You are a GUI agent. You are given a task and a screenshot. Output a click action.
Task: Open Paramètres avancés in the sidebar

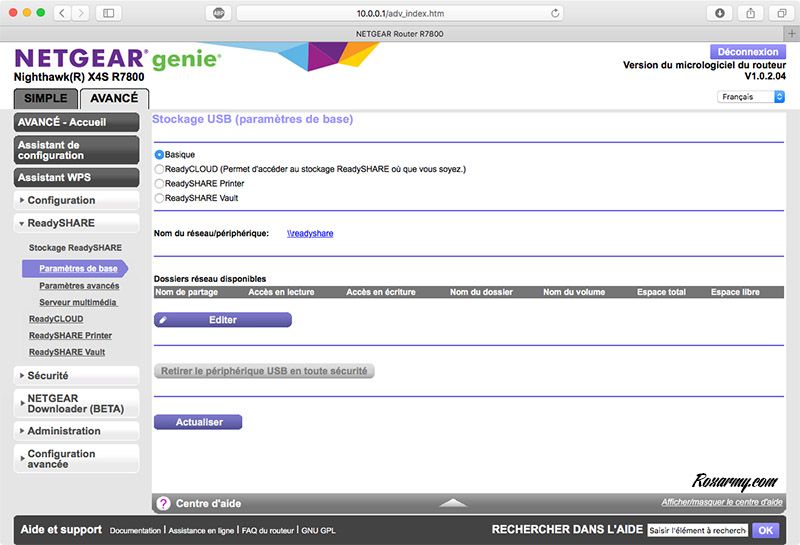click(x=79, y=285)
